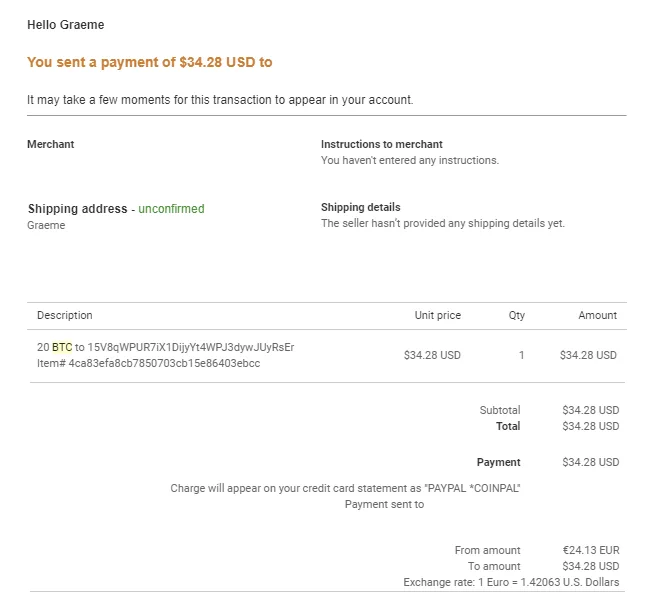Select the Bitcoin address 15V8qWPUR7iX1DijyYt4WPJ3dywJUyRsEr

click(x=191, y=348)
